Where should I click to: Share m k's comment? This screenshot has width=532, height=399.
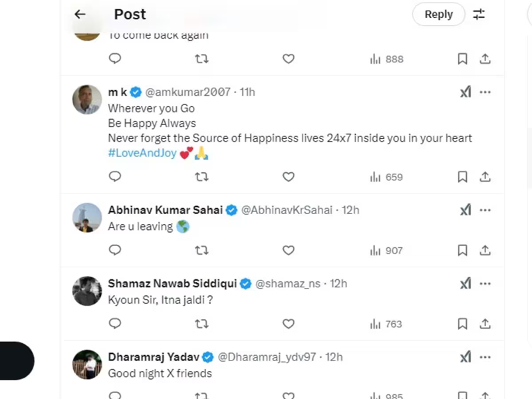[485, 177]
